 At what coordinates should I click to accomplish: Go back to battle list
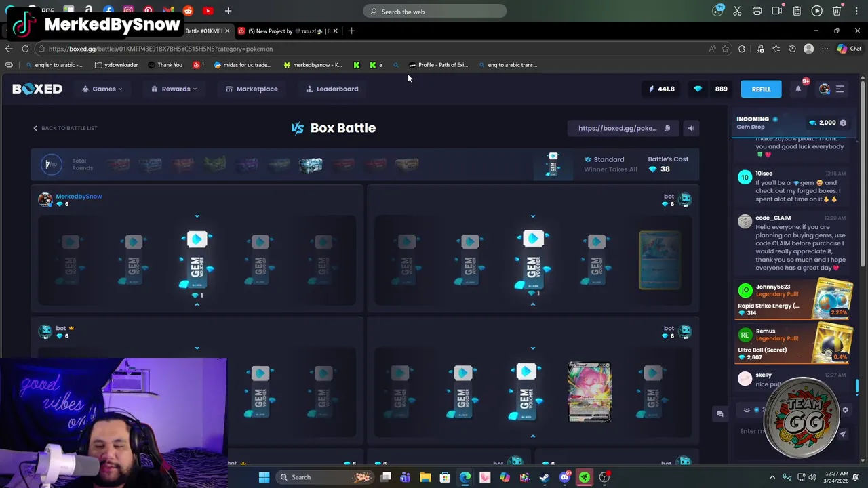click(65, 128)
